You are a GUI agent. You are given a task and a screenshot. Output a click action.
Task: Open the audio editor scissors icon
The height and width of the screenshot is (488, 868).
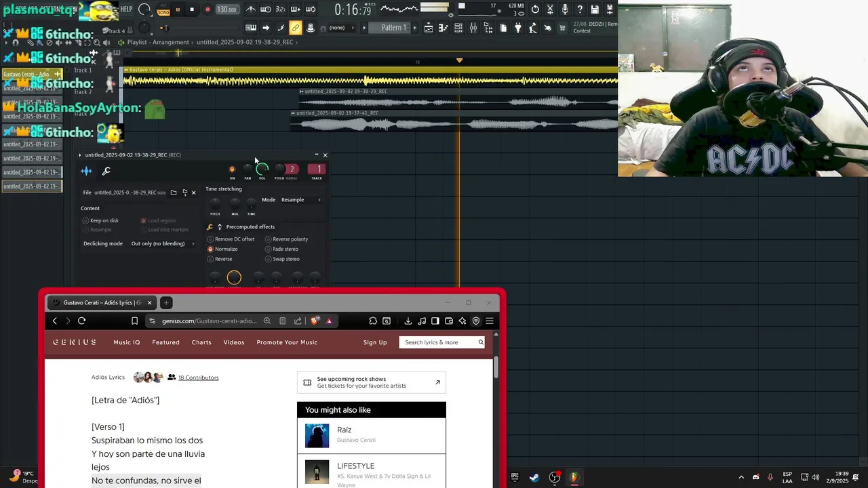[x=550, y=9]
